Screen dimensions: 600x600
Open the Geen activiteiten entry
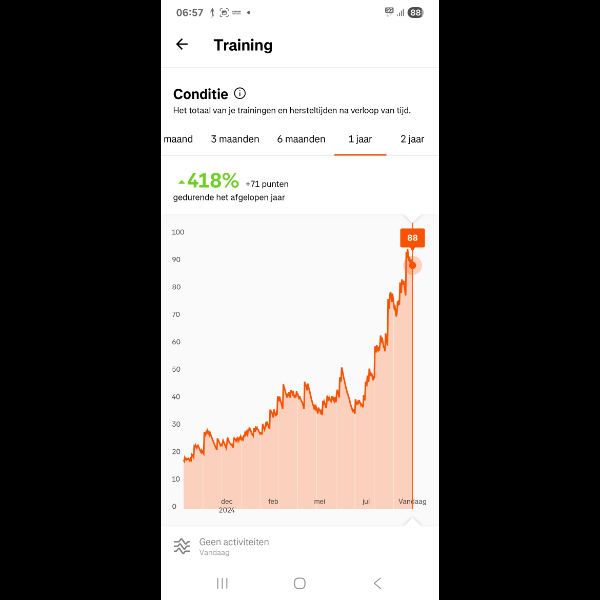point(234,545)
